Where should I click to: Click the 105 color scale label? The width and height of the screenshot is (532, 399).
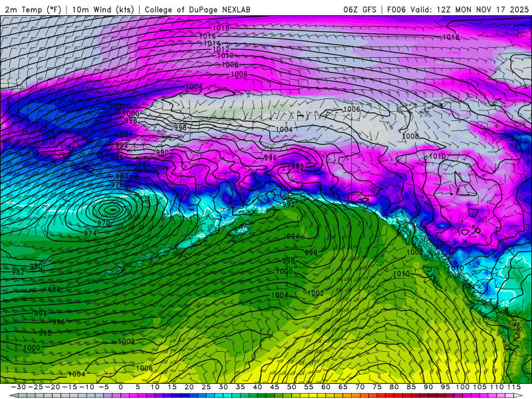click(x=479, y=387)
